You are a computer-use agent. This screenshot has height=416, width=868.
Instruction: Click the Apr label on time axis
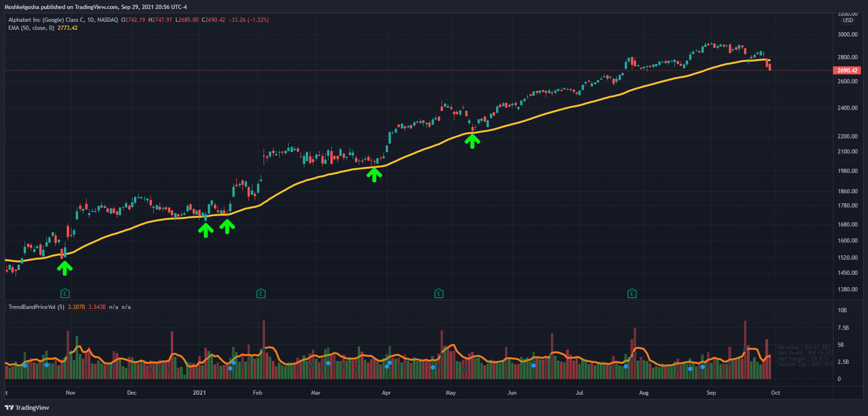pos(386,393)
